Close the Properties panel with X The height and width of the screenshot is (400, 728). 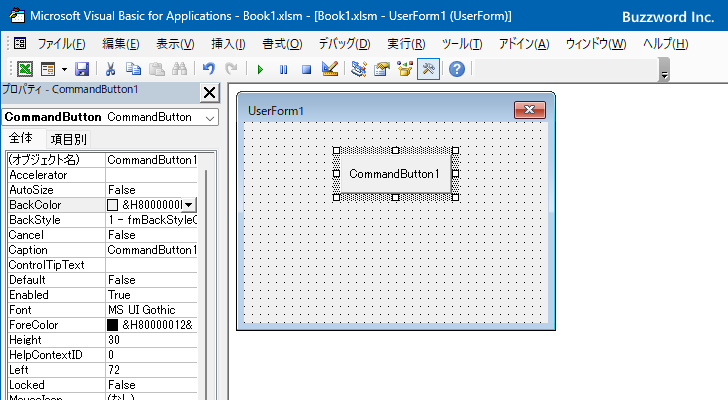coord(209,93)
